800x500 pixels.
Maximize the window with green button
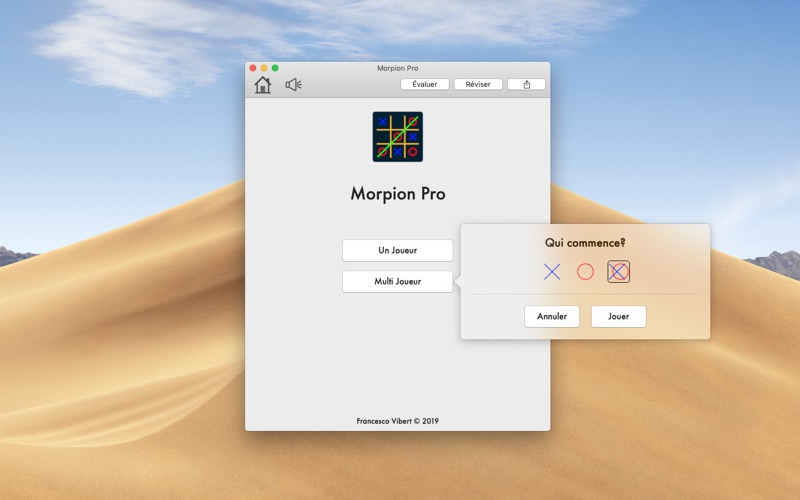pyautogui.click(x=275, y=68)
